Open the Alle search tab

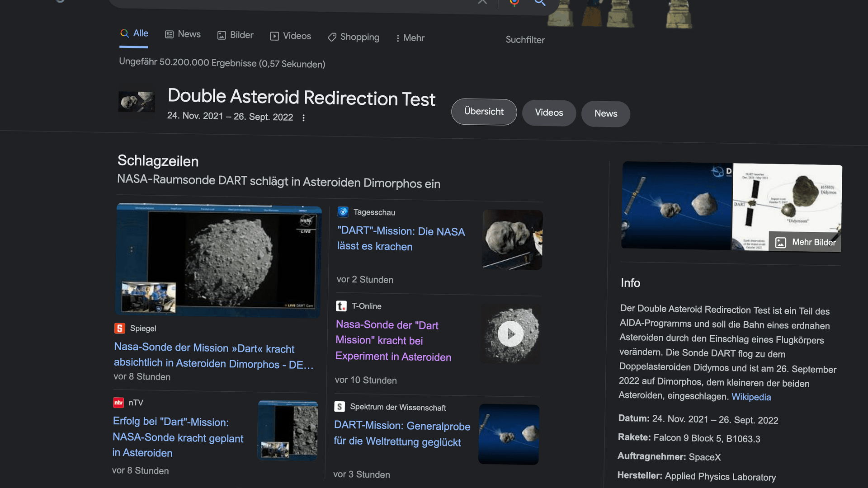pos(134,33)
